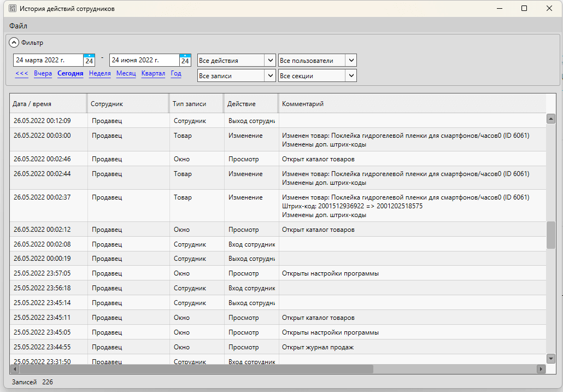Click the Квартал period link
The height and width of the screenshot is (392, 563).
(x=153, y=73)
